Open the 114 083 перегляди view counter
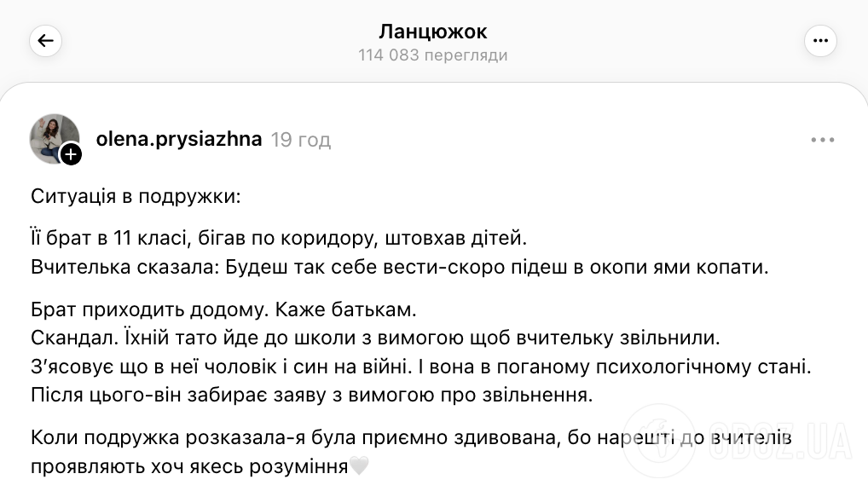868x491 pixels. [x=434, y=55]
